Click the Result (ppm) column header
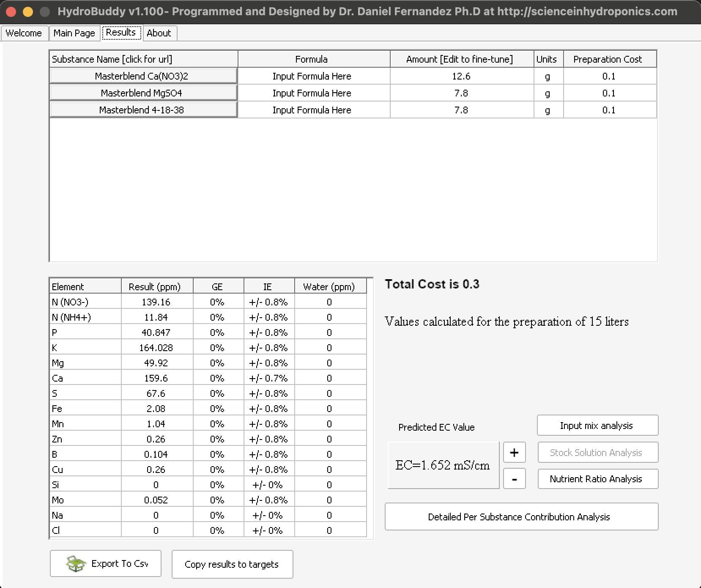701x588 pixels. pos(157,286)
